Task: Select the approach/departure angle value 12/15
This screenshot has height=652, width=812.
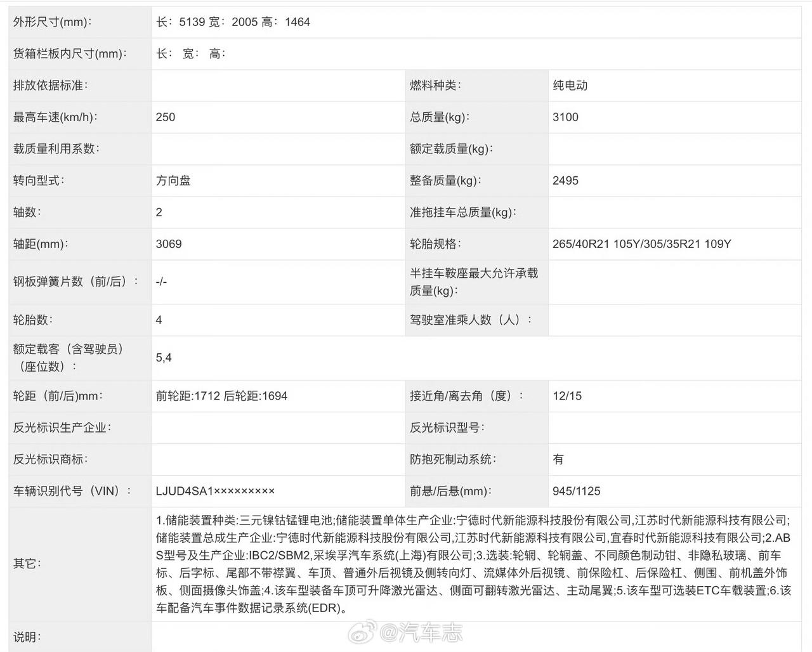Action: tap(567, 396)
